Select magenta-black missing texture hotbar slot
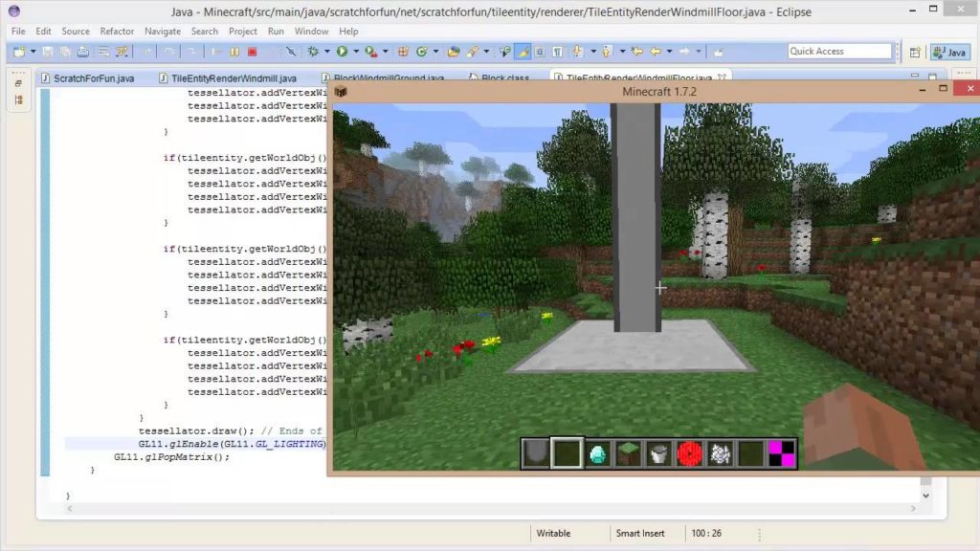Viewport: 980px width, 551px height. 781,454
